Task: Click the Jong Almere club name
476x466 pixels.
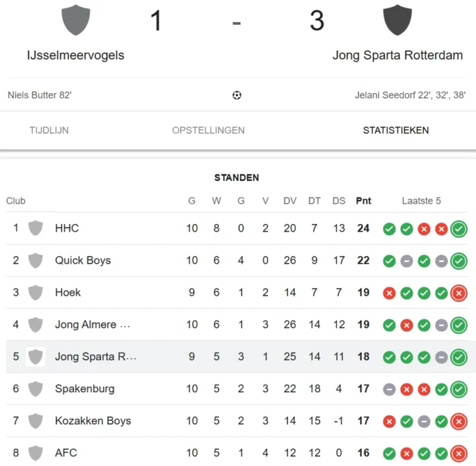Action: 92,325
